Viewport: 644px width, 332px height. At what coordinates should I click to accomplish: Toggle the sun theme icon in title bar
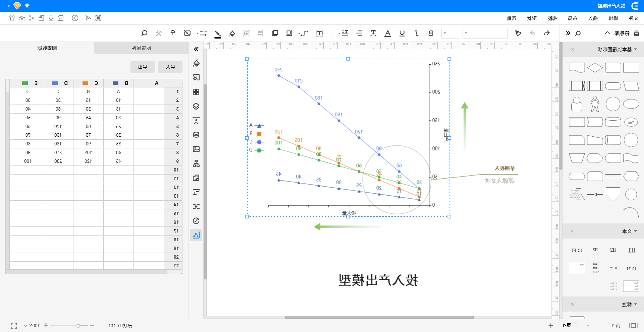(x=27, y=6)
